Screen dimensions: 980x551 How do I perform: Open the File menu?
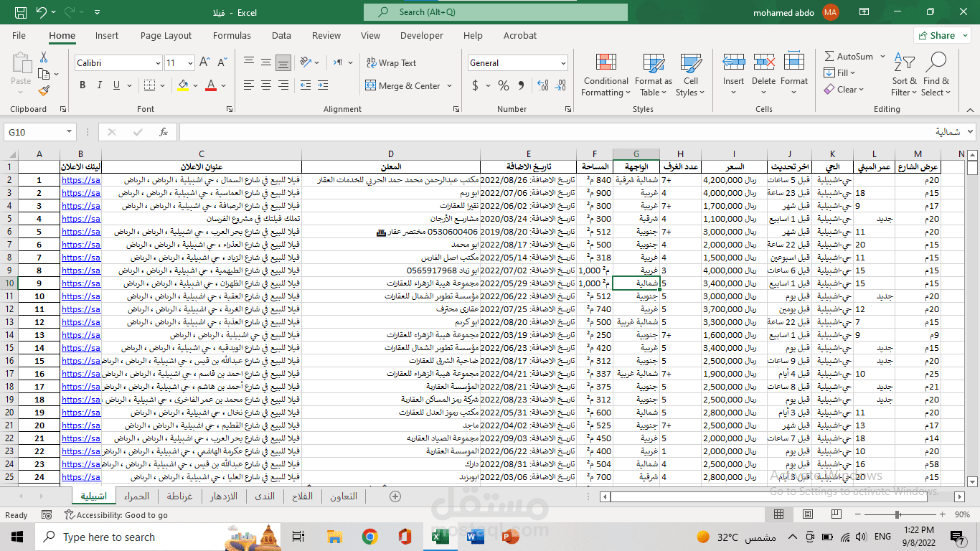pyautogui.click(x=19, y=35)
